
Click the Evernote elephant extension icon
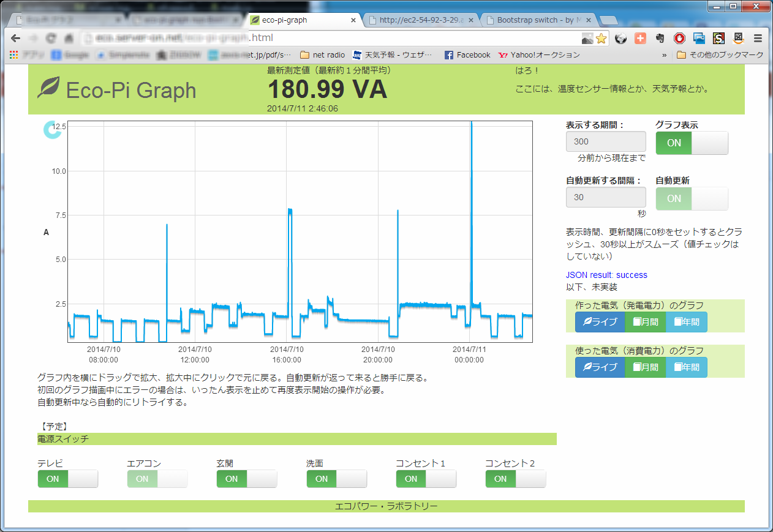(660, 38)
